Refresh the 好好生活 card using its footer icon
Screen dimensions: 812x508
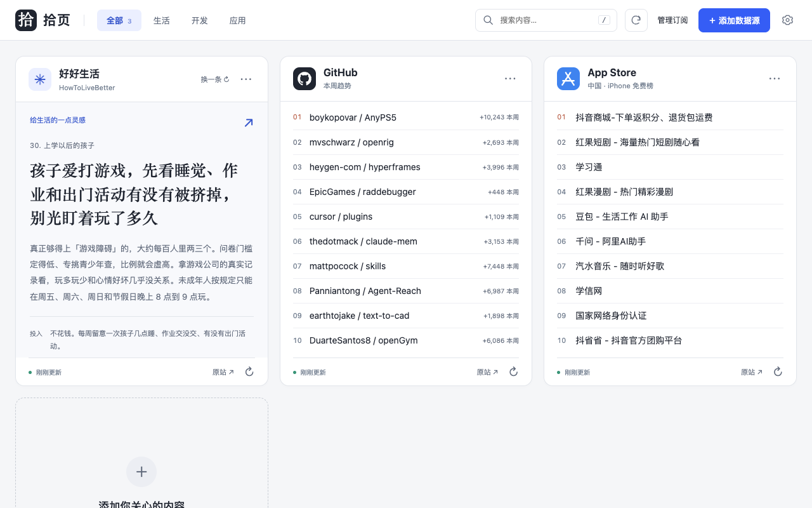(249, 371)
